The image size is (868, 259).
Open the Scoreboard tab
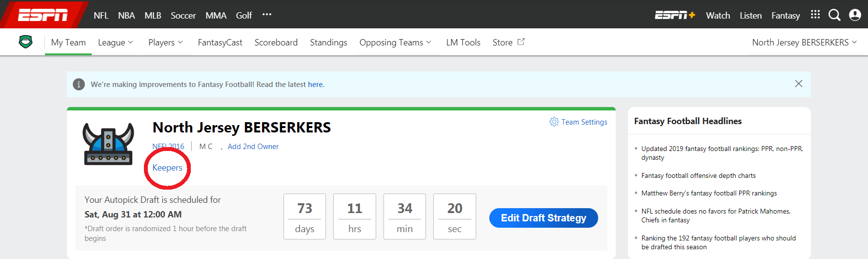click(276, 43)
